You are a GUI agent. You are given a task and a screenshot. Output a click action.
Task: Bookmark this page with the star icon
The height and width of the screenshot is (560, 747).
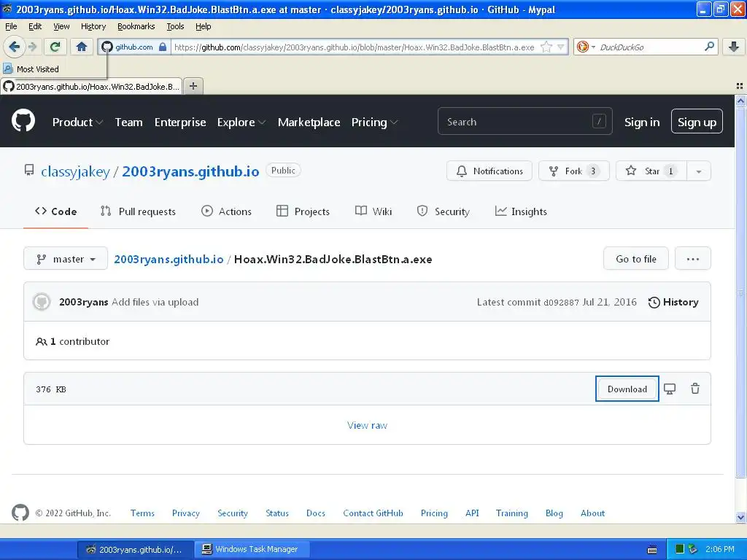coord(546,47)
